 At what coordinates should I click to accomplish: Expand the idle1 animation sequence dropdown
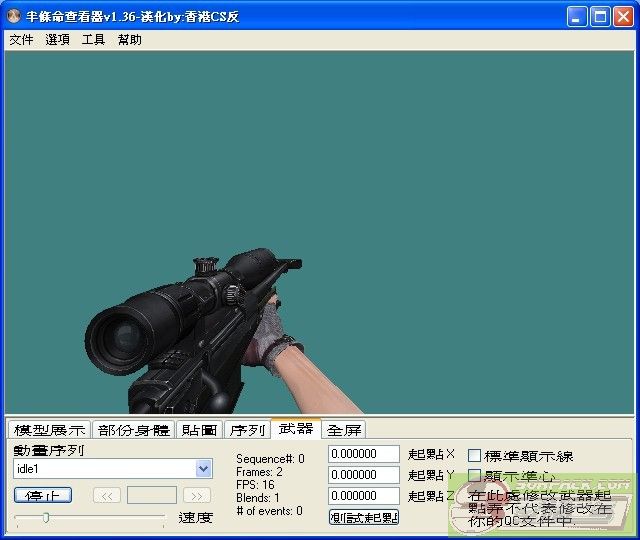pos(203,469)
